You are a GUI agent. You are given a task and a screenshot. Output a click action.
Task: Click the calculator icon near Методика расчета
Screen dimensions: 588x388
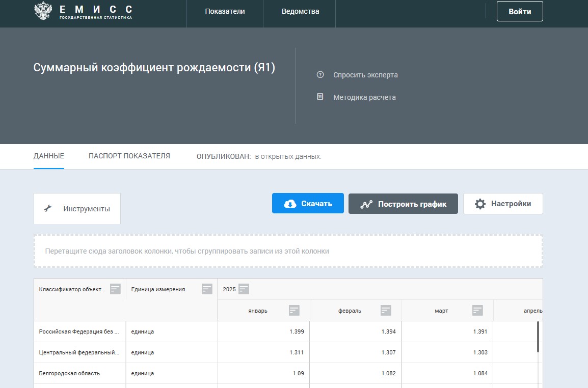(320, 97)
